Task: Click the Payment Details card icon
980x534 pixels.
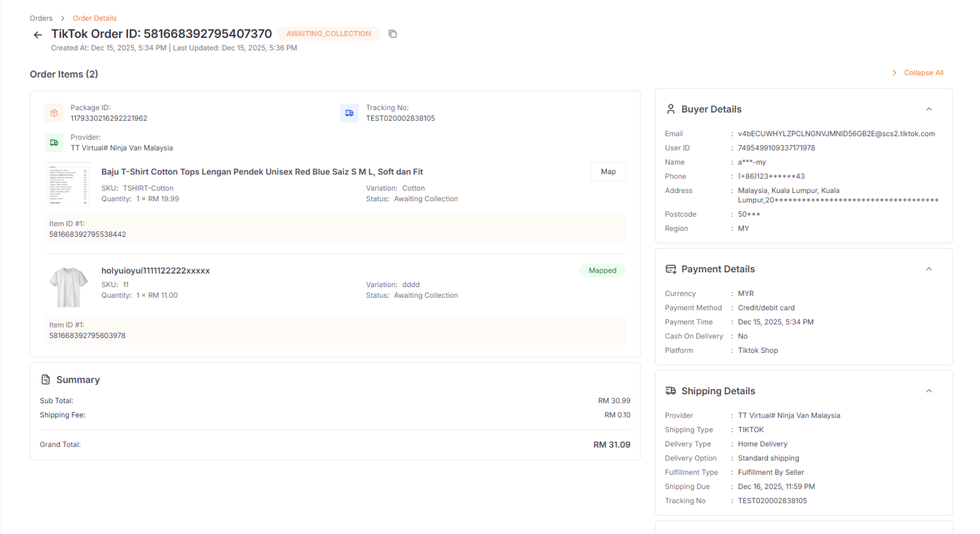Action: click(670, 269)
